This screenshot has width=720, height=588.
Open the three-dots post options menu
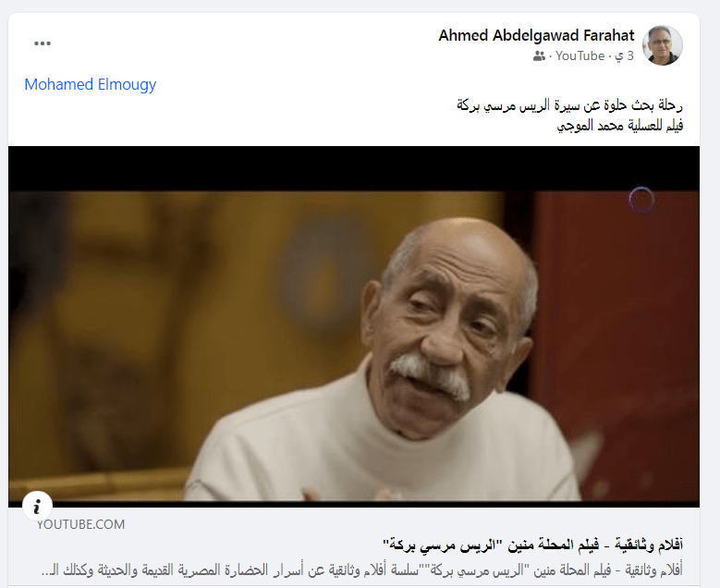click(43, 43)
